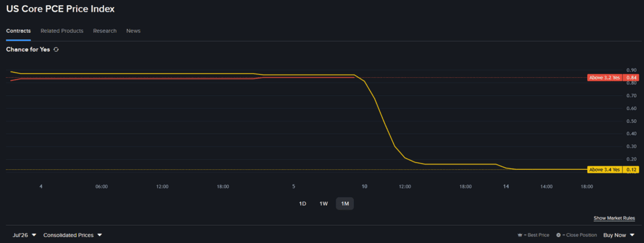
Task: Refresh the Chance for Yes chart
Action: 56,50
